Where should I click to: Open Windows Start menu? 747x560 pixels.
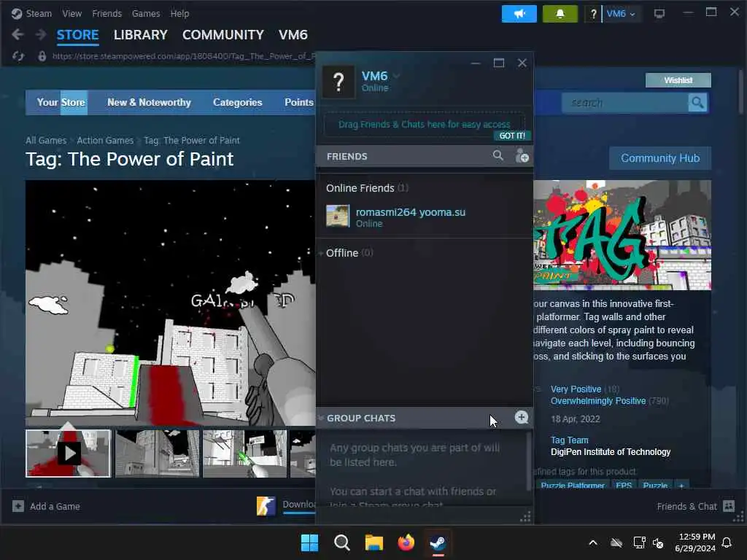(309, 542)
